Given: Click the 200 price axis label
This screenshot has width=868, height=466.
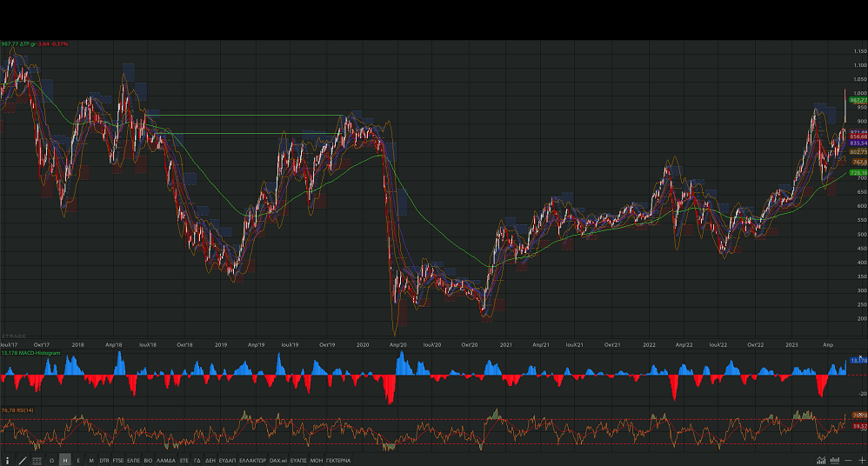Looking at the screenshot, I should pyautogui.click(x=862, y=319).
